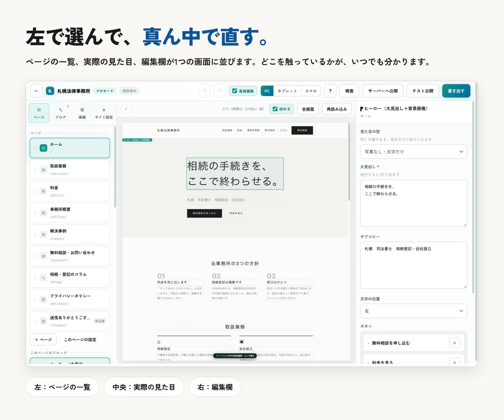Click the 解決事例 page icon

point(43,234)
